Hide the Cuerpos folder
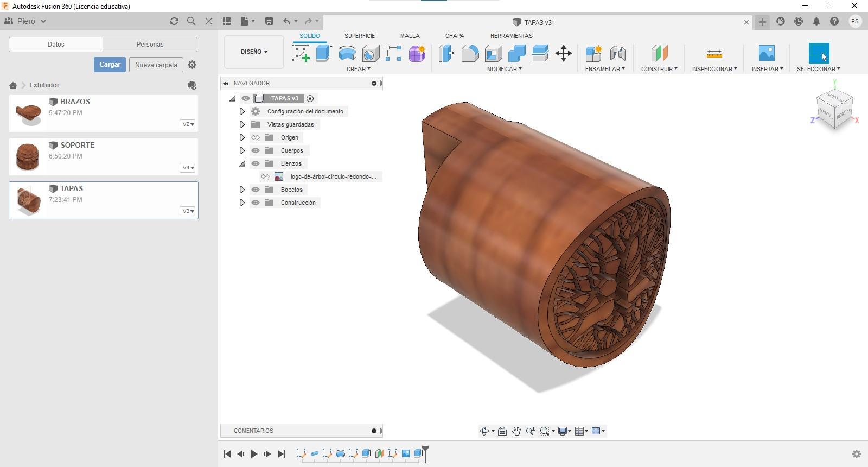This screenshot has height=467, width=868. coord(256,150)
